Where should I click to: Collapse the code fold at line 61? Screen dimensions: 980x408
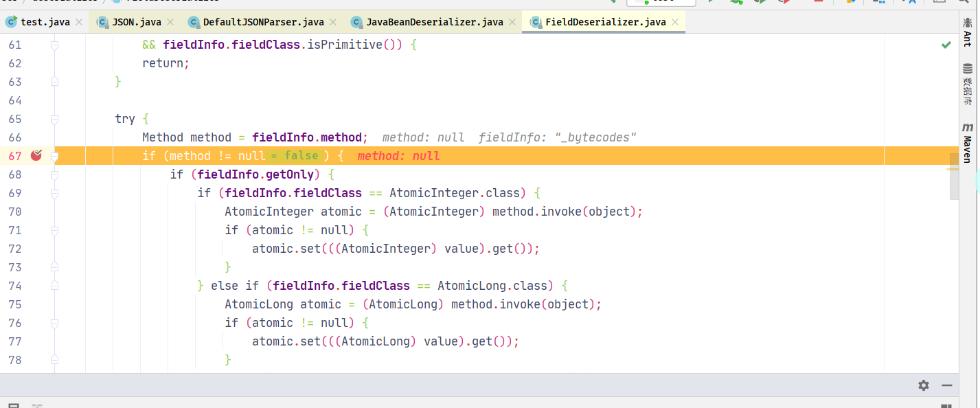click(54, 45)
